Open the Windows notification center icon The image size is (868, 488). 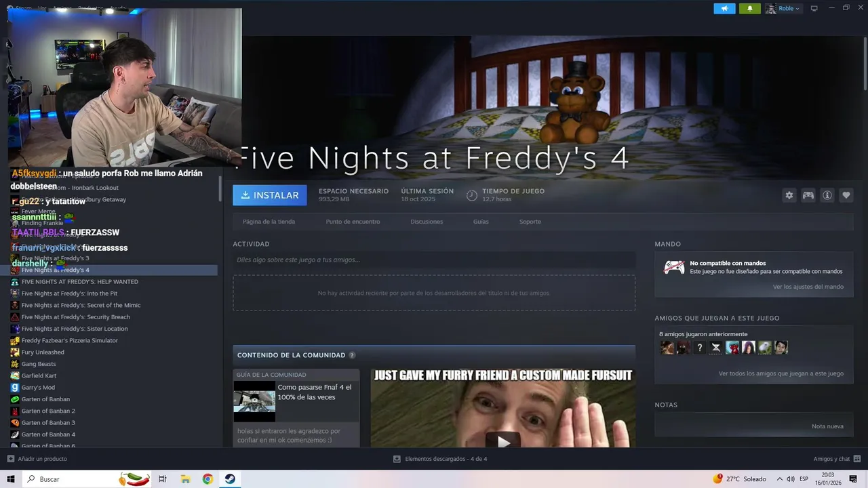click(x=853, y=479)
